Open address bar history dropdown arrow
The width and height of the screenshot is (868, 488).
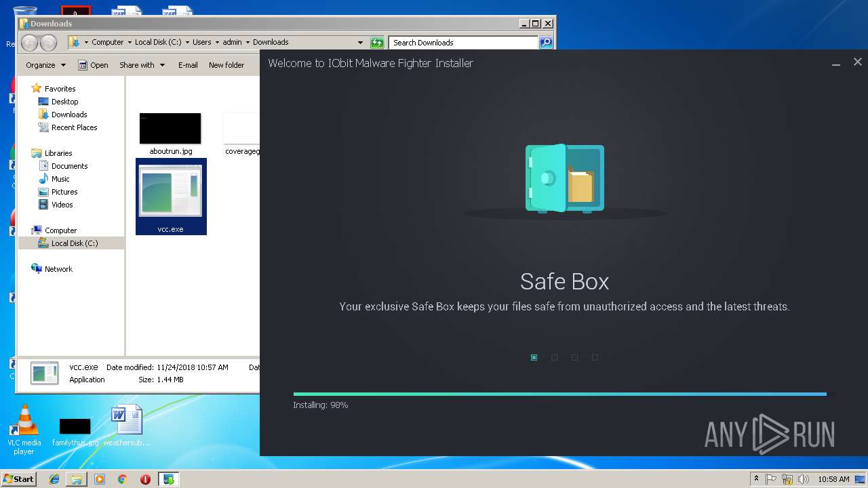click(x=360, y=43)
